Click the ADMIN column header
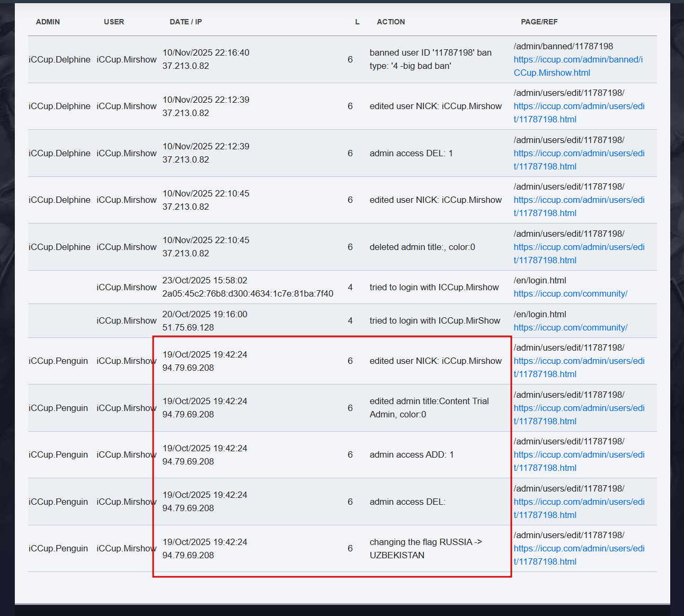Viewport: 684px width, 616px height. click(x=48, y=22)
